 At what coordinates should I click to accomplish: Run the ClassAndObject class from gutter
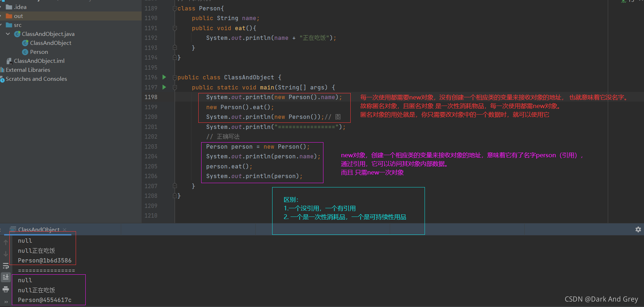click(x=164, y=77)
